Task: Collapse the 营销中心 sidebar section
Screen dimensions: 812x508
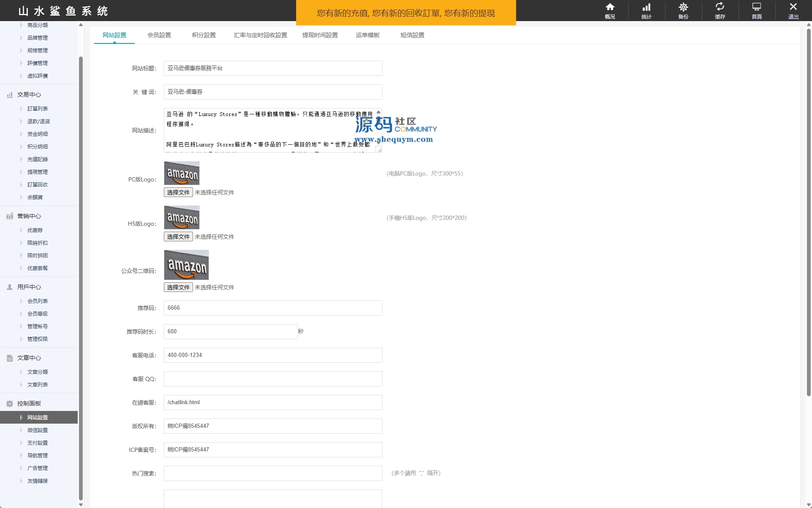Action: pos(29,216)
